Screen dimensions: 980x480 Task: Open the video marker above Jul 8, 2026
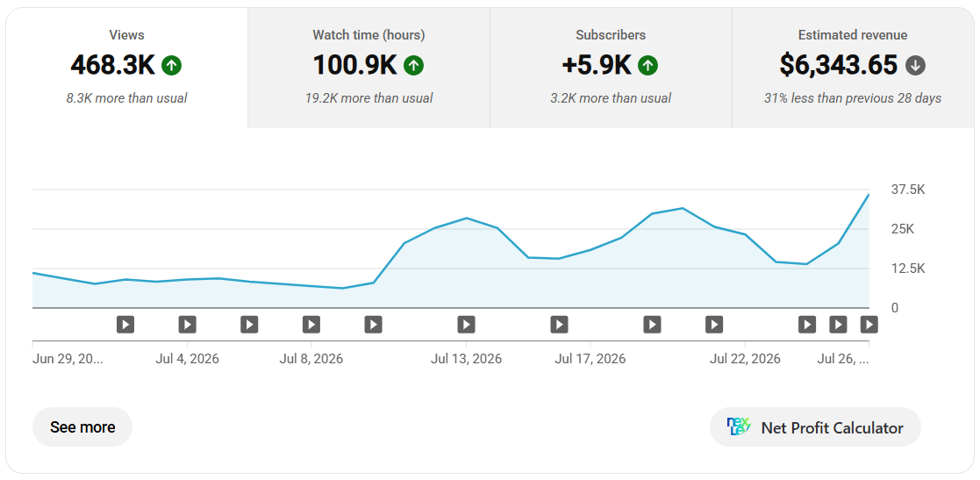click(x=311, y=325)
